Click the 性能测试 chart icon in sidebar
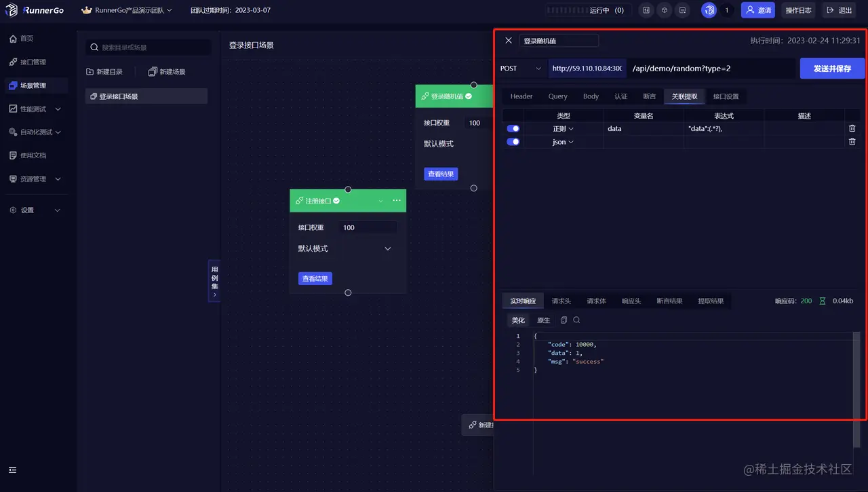Screen dimensions: 868x492 coord(13,109)
